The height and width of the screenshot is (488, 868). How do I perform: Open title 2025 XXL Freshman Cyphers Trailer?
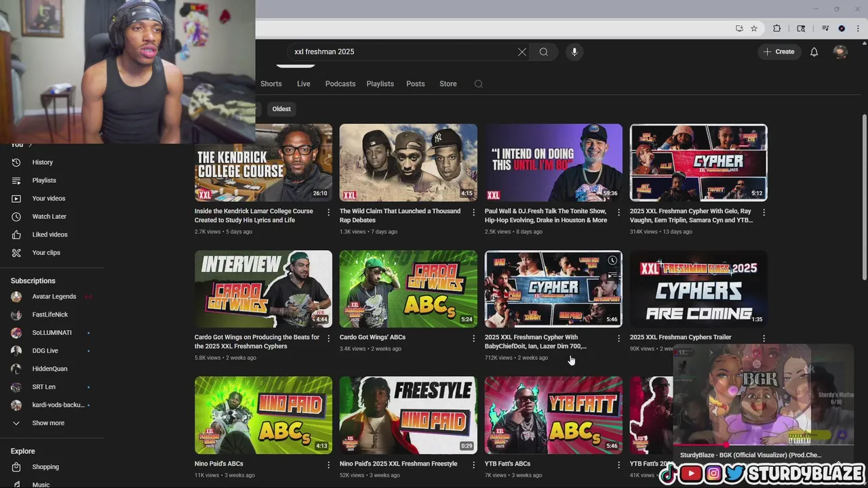[680, 337]
